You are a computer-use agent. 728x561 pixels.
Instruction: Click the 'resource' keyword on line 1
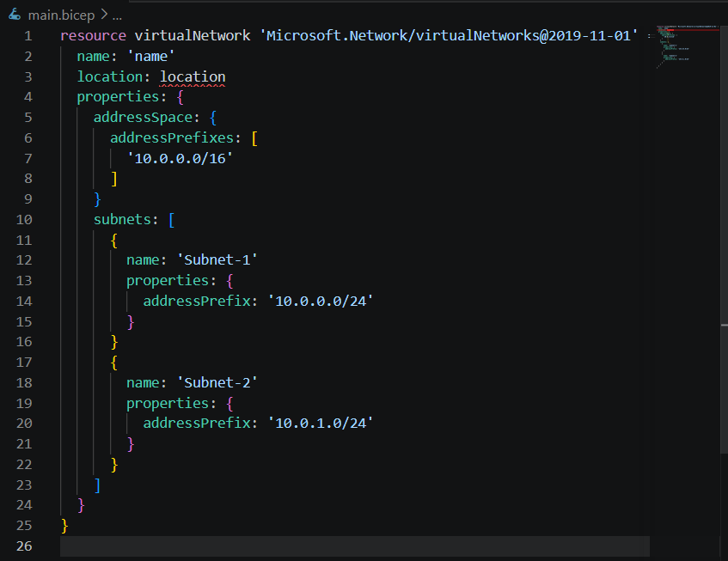point(93,35)
